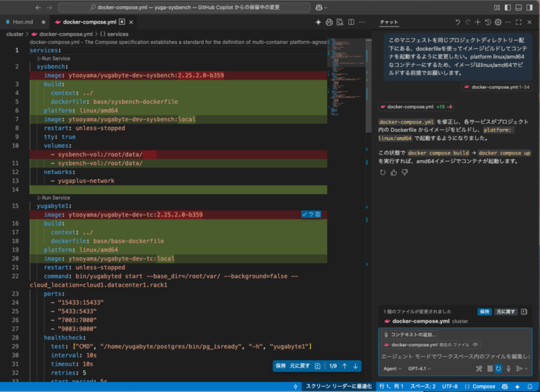
Task: Toggle the secondary side bar
Action: pyautogui.click(x=530, y=7)
